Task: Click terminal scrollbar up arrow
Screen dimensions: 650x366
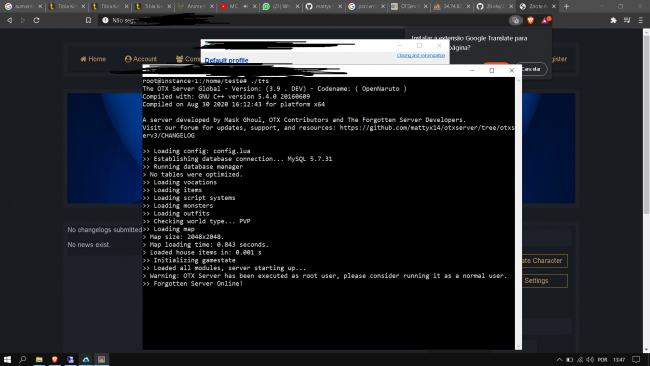Action: (518, 80)
